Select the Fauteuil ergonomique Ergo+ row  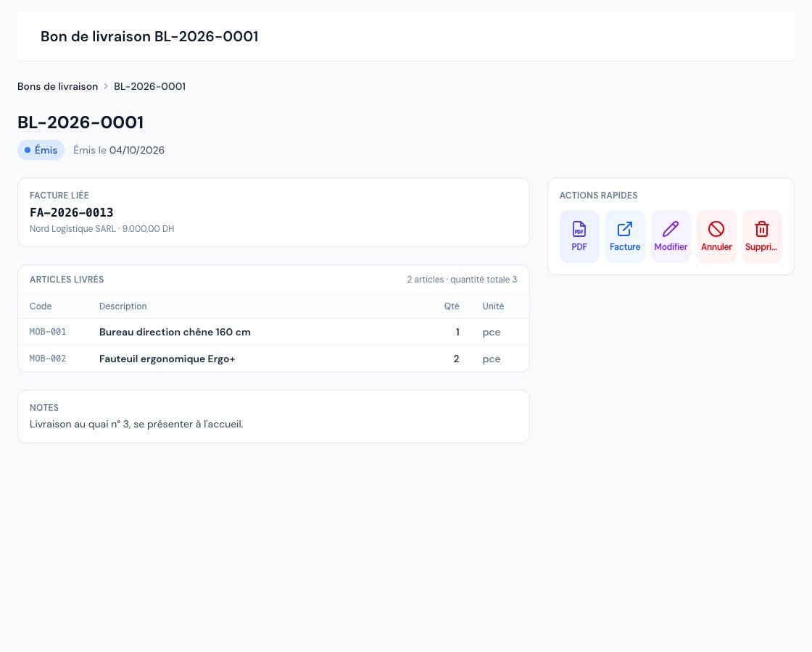(x=273, y=359)
